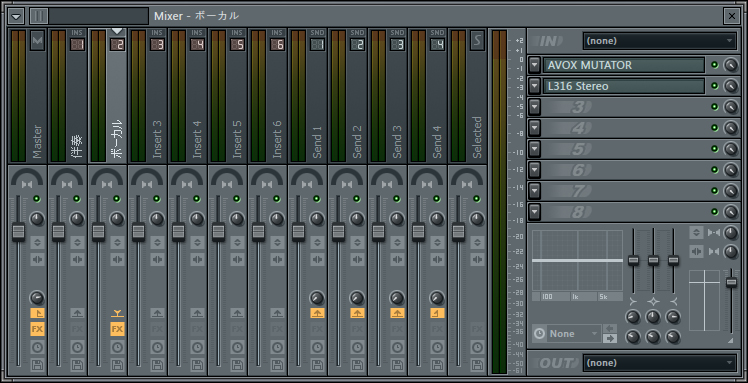Click the FX icon on Send 1 track
Screen dimensions: 748x383
tap(317, 329)
